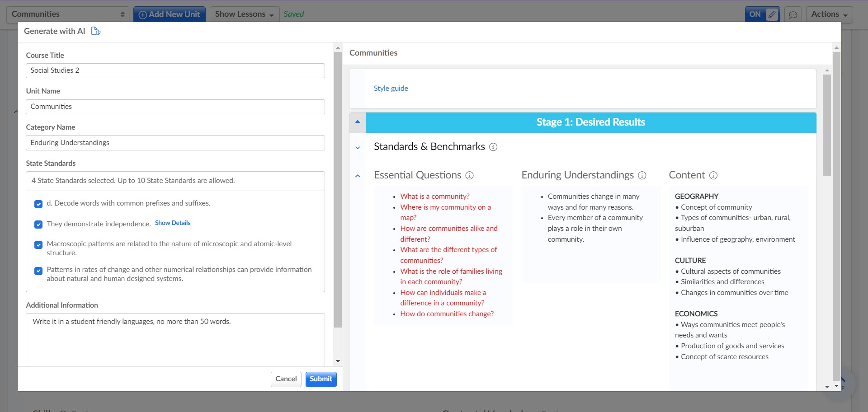Uncheck the They demonstrate independence standard

38,225
